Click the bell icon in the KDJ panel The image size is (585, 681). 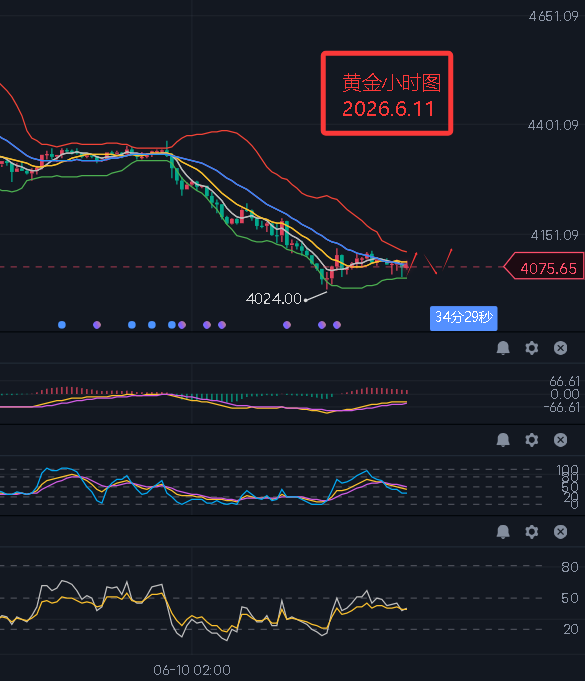pos(503,440)
